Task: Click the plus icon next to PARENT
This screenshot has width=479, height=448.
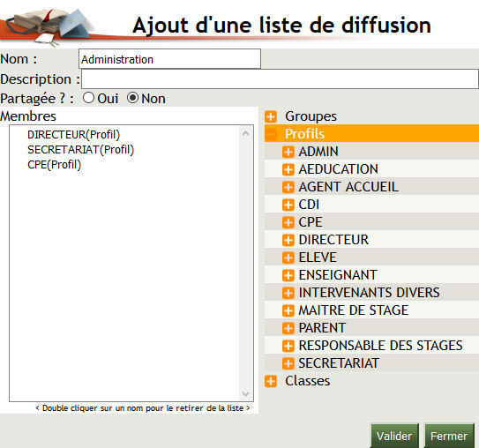Action: pyautogui.click(x=288, y=328)
